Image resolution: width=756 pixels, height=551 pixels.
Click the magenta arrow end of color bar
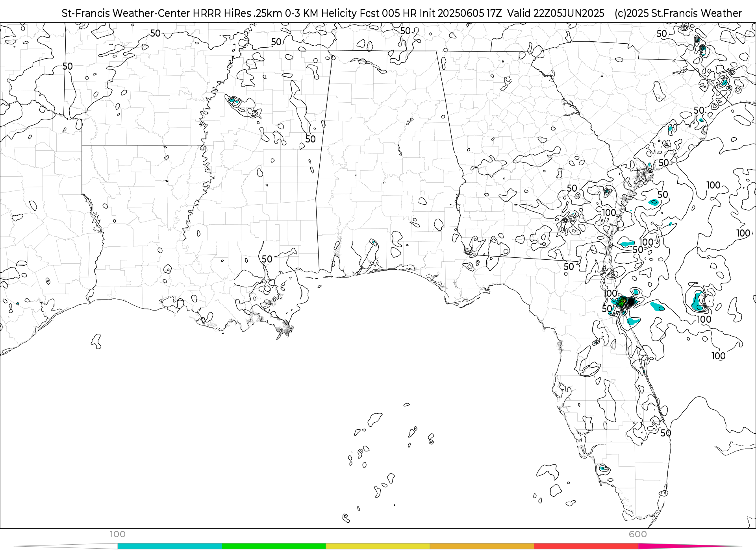pos(690,546)
